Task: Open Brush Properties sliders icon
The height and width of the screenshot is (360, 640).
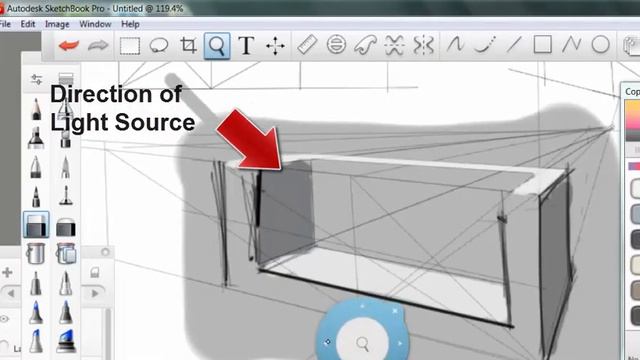Action: pos(36,79)
